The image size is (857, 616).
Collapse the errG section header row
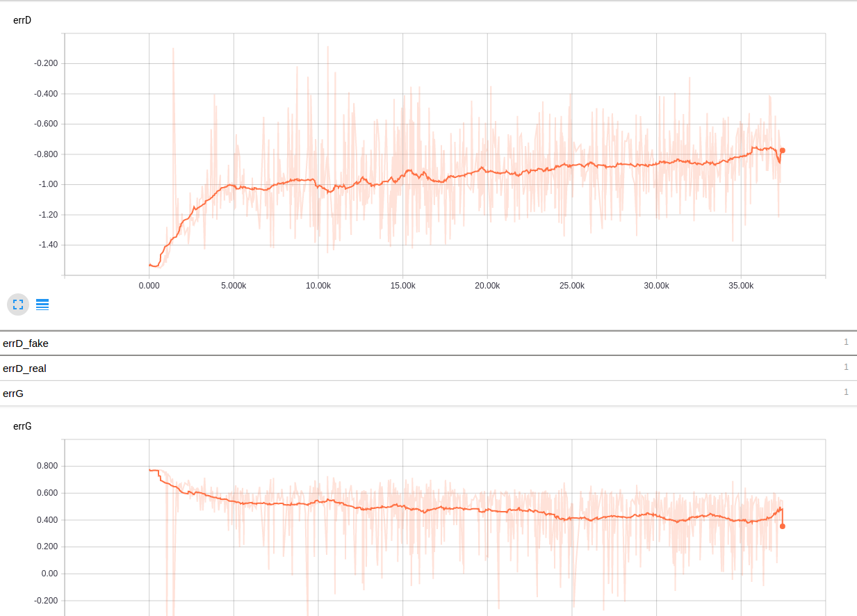(x=428, y=393)
